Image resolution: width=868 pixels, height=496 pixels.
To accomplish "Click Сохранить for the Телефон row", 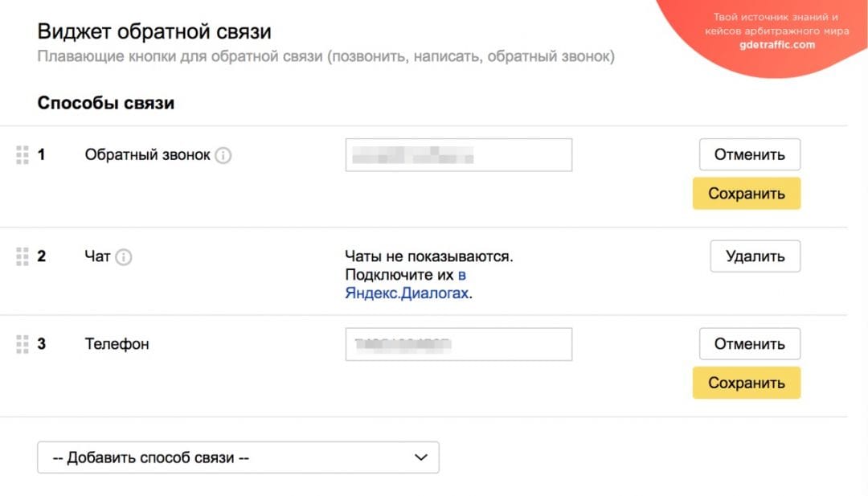I will [x=746, y=383].
